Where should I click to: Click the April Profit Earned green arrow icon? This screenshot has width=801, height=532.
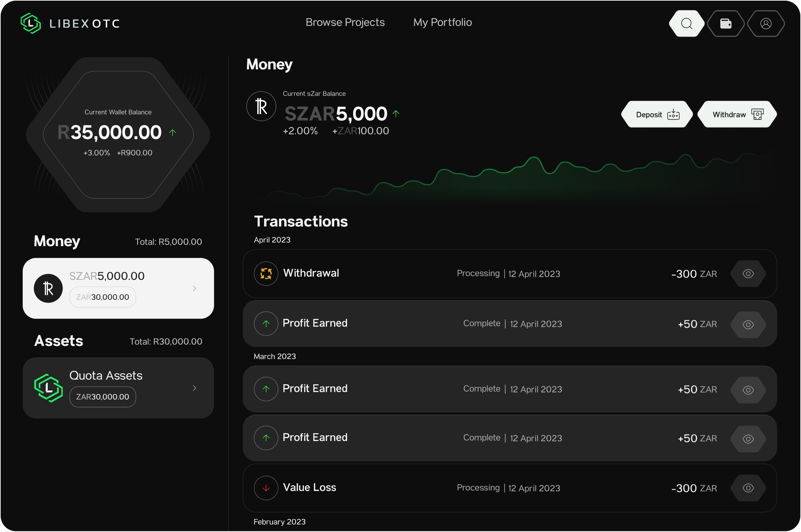click(266, 324)
